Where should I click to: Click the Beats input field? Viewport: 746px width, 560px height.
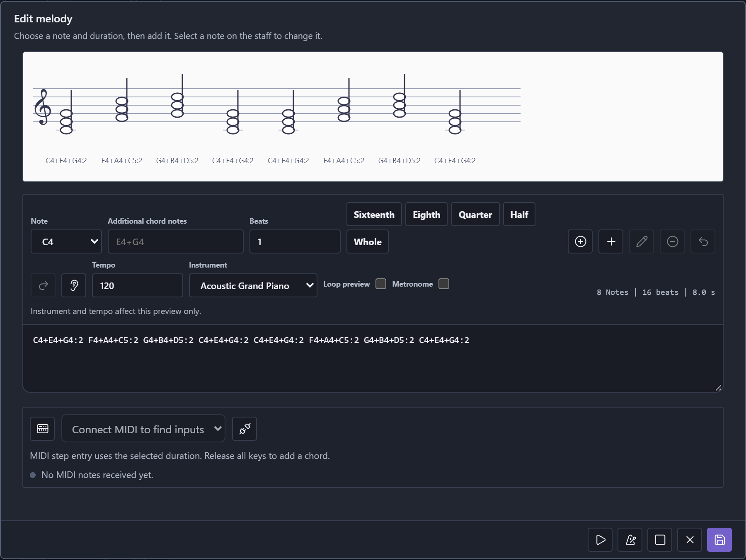[295, 241]
